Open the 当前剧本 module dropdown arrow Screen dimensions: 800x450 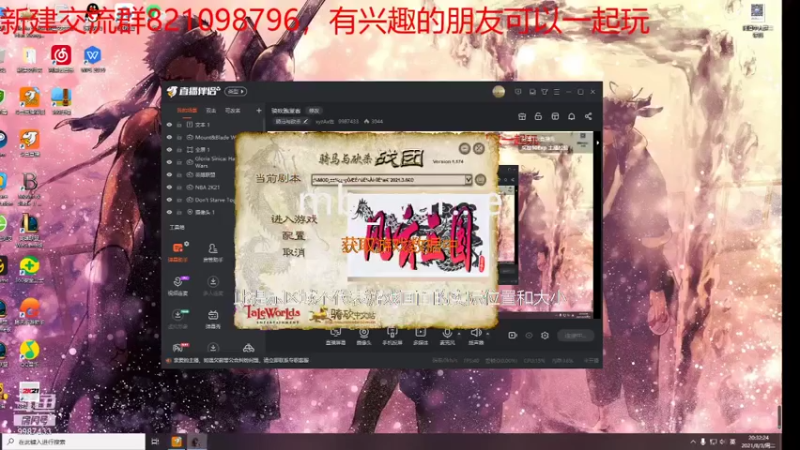coord(468,180)
